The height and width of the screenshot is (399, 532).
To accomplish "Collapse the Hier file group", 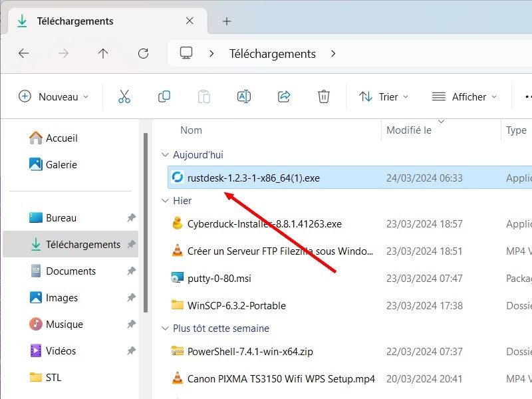I will (x=165, y=201).
